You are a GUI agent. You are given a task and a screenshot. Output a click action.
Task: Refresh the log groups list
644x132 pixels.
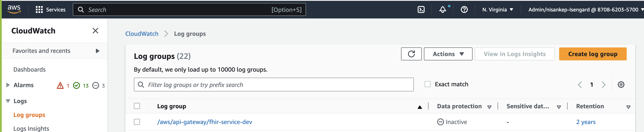point(411,54)
